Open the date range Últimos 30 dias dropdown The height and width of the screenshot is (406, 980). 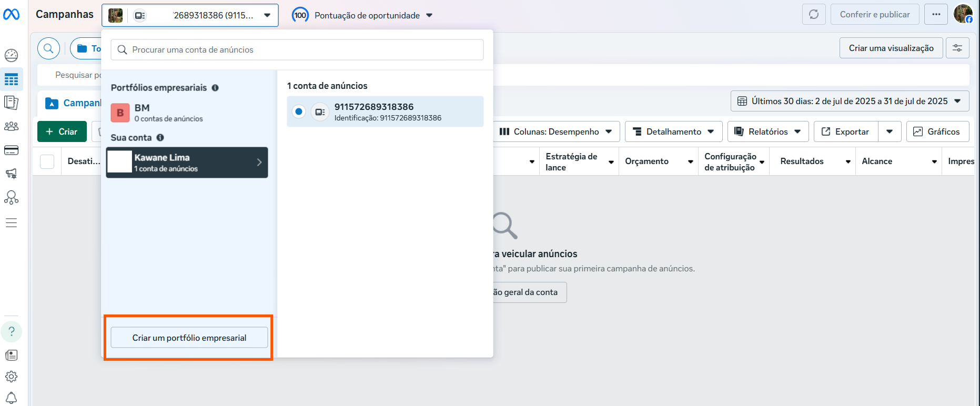(850, 101)
